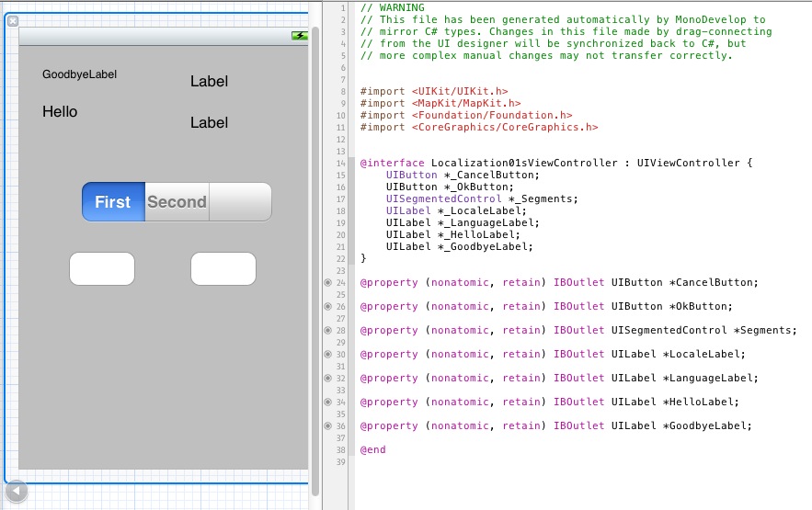
Task: Click the // WARNING comment line
Action: coord(392,7)
